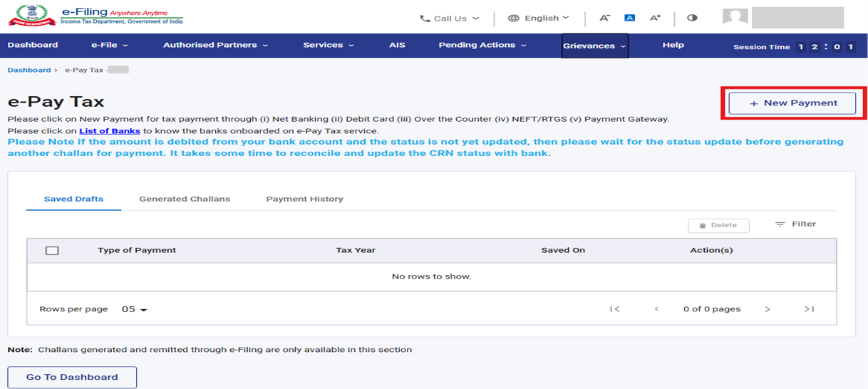The width and height of the screenshot is (868, 389).
Task: Click the New Payment button
Action: [x=792, y=103]
